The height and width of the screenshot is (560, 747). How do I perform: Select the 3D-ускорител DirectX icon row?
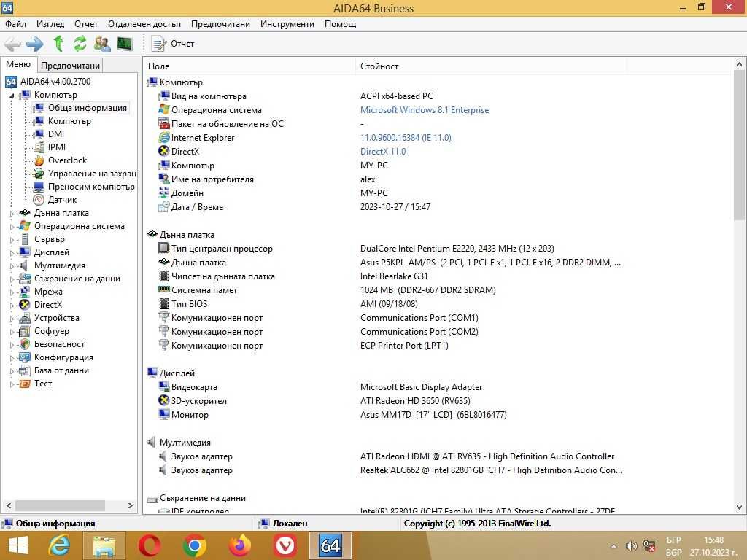(x=164, y=400)
